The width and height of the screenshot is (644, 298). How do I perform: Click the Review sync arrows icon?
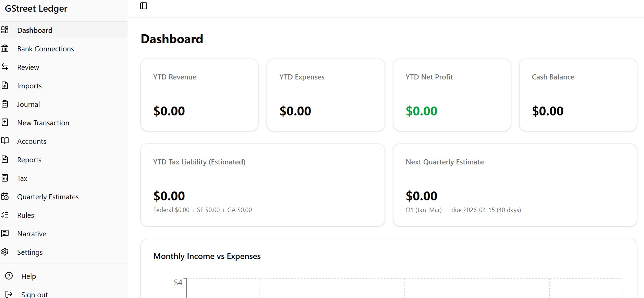(x=5, y=67)
